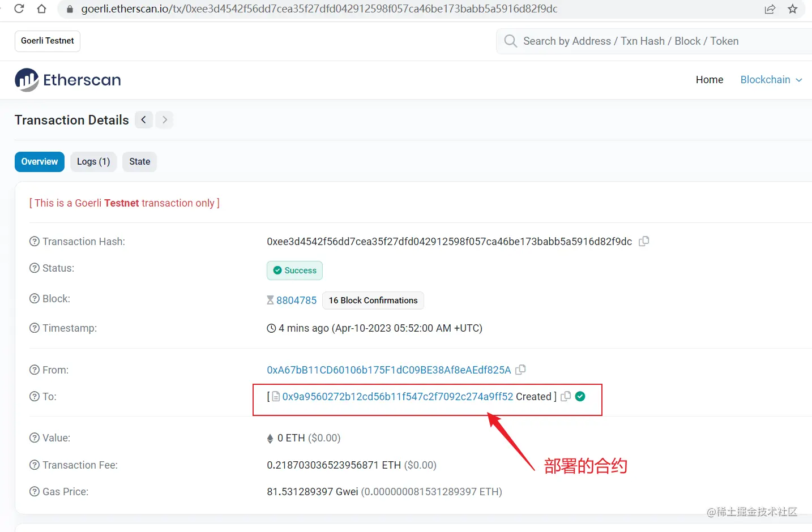Click the contract file icon before the created address
812x532 pixels.
tap(276, 397)
